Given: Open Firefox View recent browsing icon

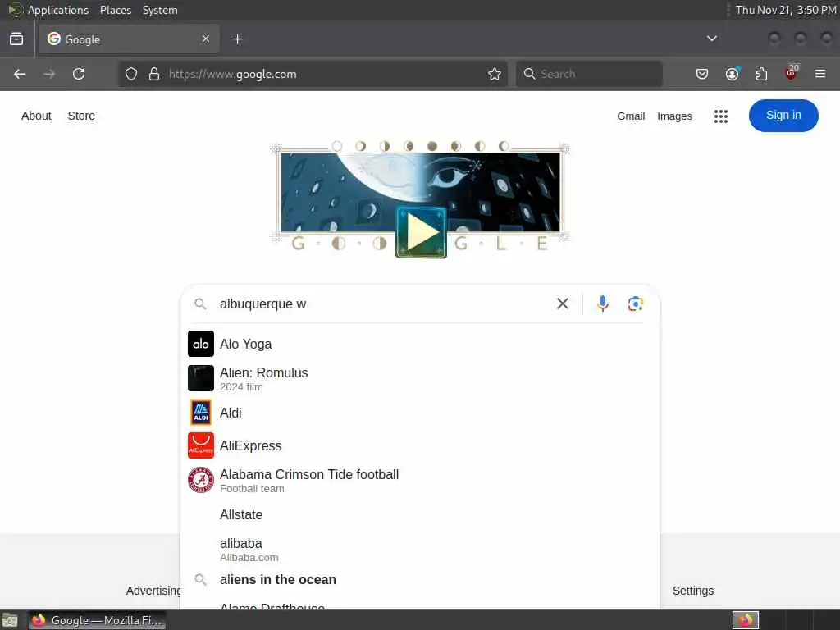Looking at the screenshot, I should [x=16, y=39].
